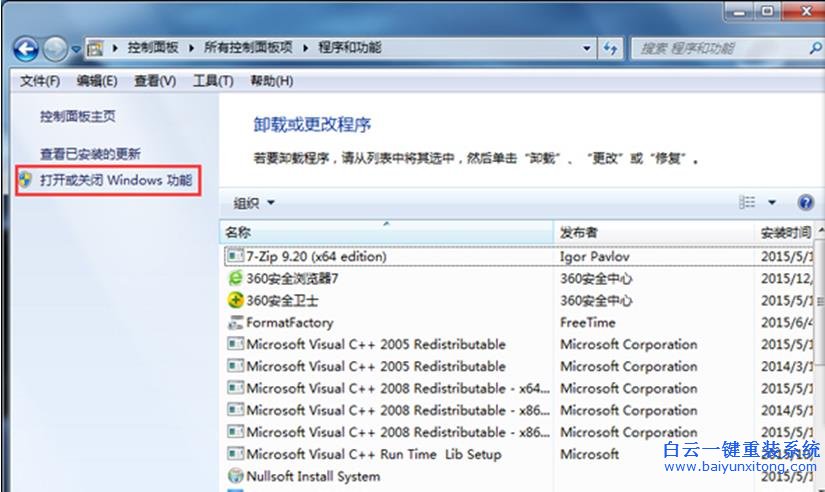Screen dimensions: 825x492
Task: Click icon of Visual C++ Run Time Lib Setup
Action: click(235, 454)
